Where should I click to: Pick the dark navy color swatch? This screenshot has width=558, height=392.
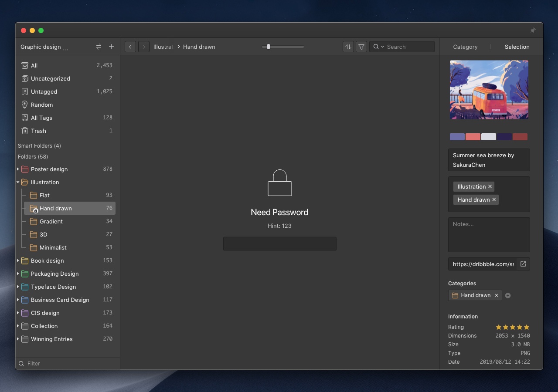point(504,137)
